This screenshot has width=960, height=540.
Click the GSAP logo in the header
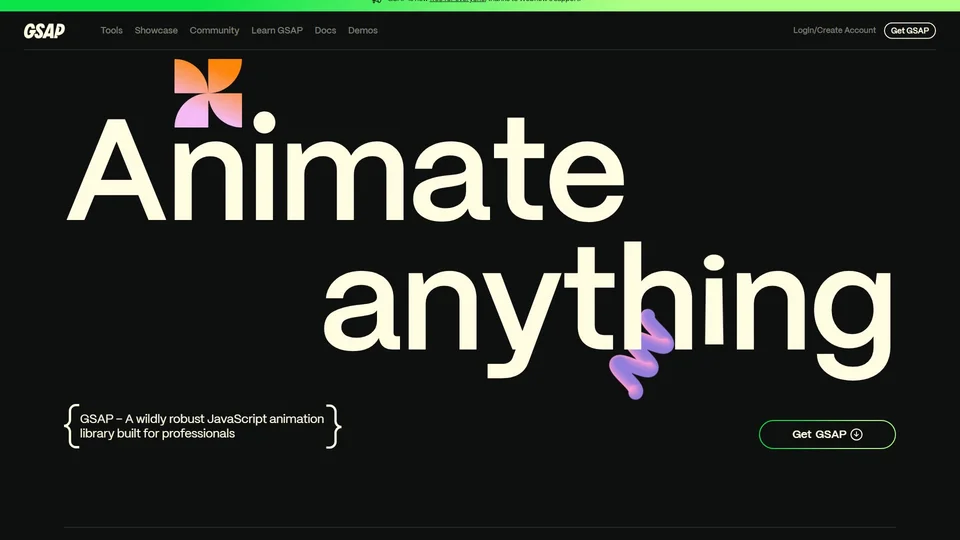coord(44,31)
